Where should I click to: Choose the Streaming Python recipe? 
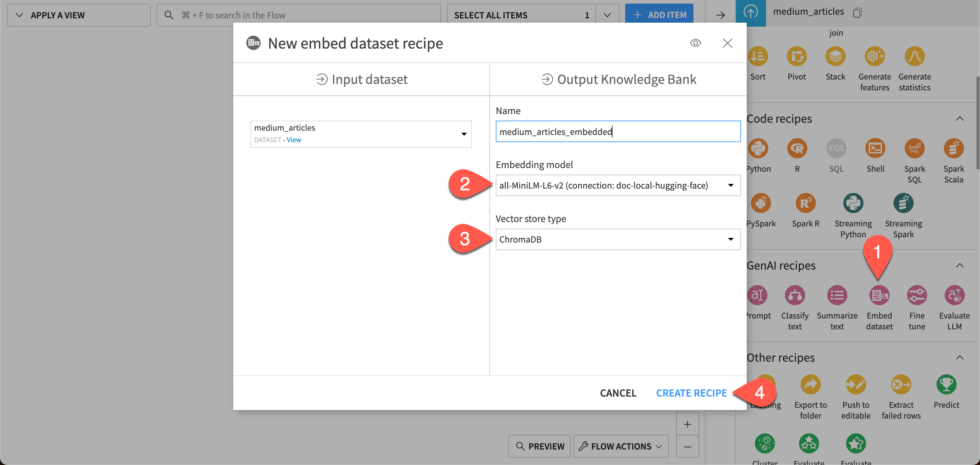[853, 203]
